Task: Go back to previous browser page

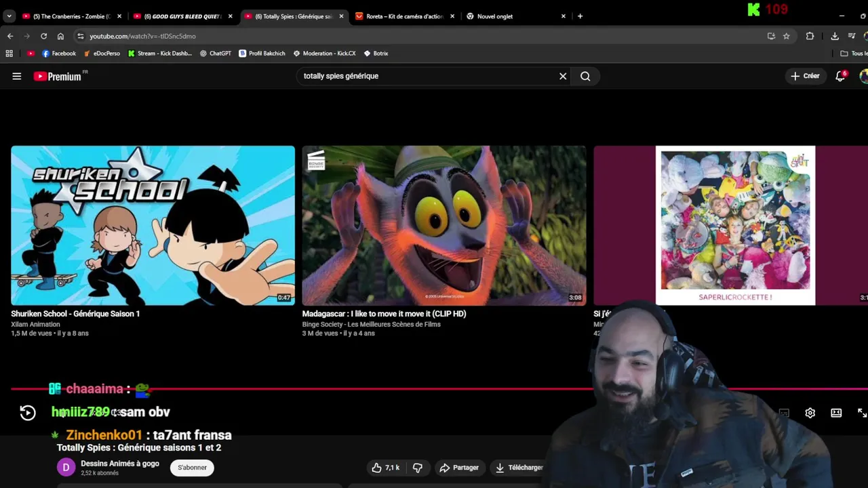Action: coord(10,36)
